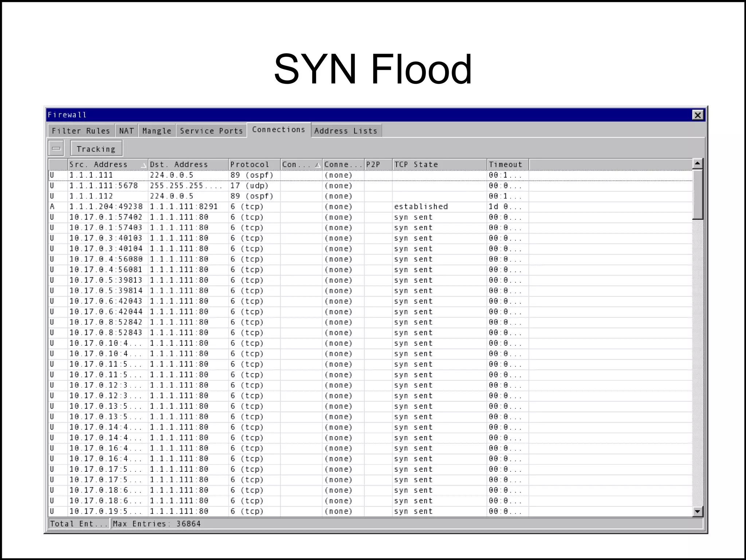Click the '17 (udp)' protocol cell
This screenshot has width=746, height=560.
[x=255, y=186]
